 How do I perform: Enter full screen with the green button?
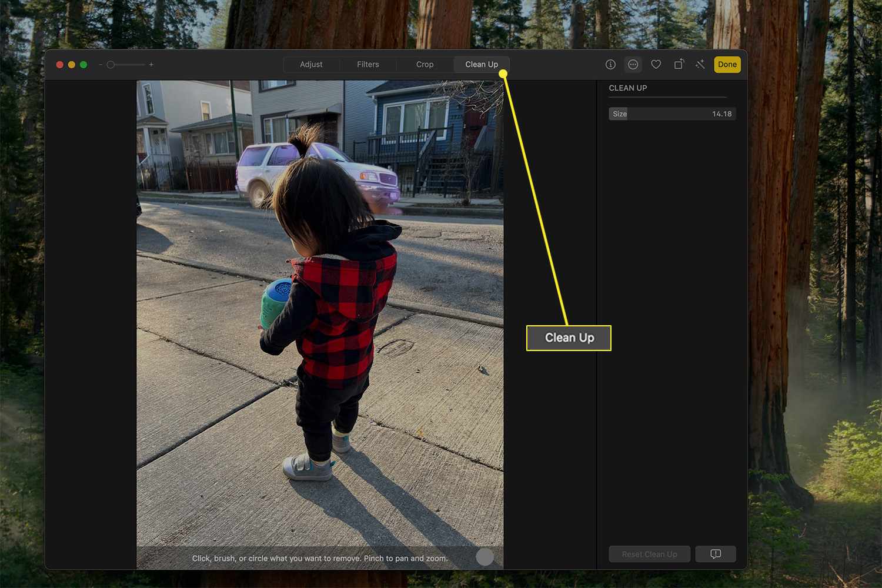pos(83,65)
